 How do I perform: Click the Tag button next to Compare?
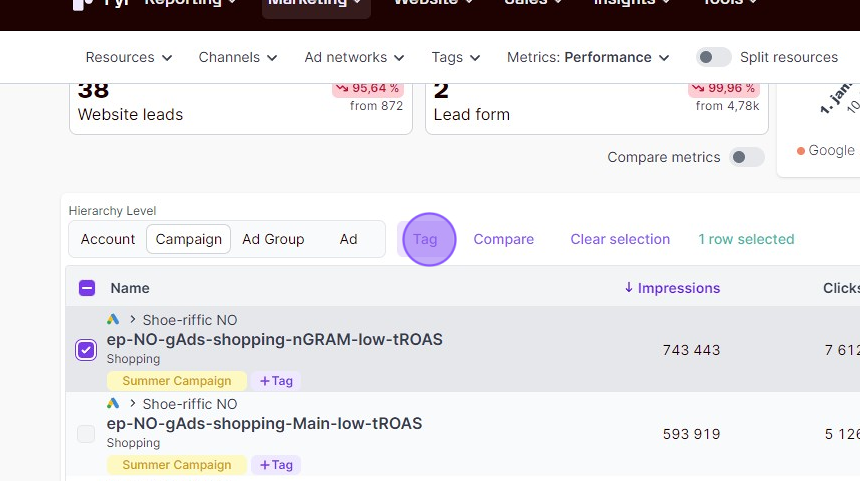425,239
